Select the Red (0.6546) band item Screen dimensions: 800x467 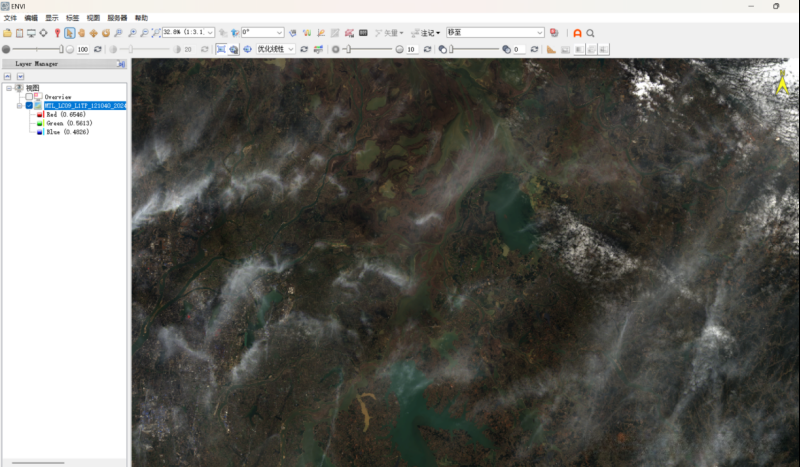point(65,114)
